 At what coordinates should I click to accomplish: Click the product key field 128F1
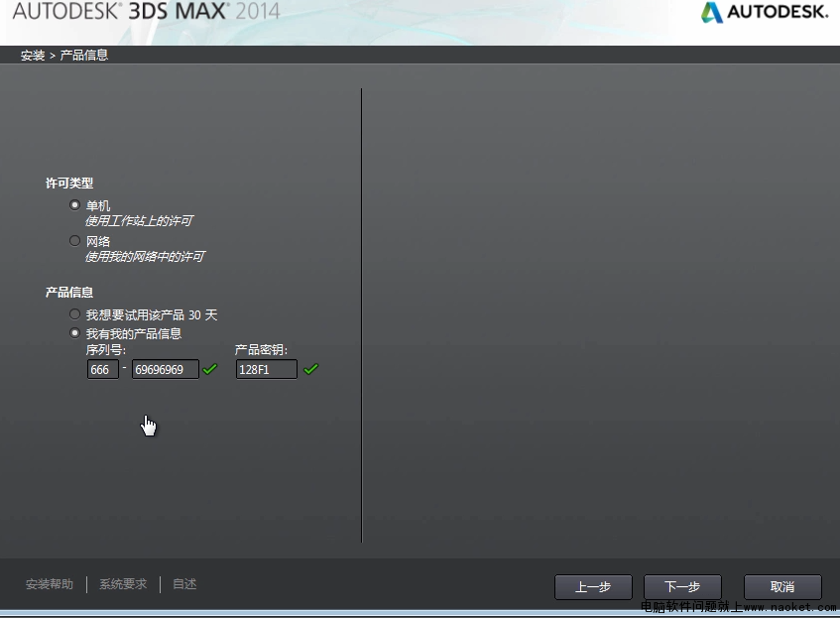tap(266, 369)
